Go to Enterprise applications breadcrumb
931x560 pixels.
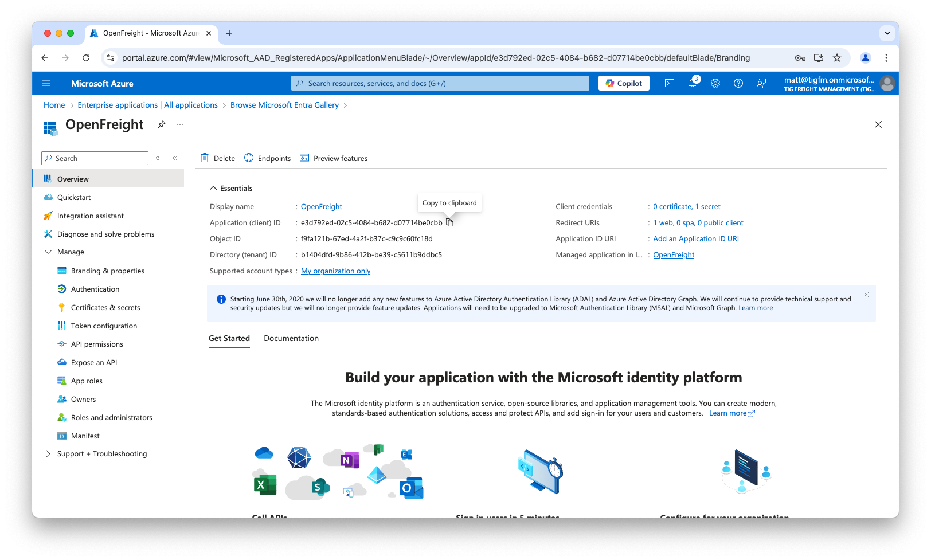pyautogui.click(x=148, y=105)
